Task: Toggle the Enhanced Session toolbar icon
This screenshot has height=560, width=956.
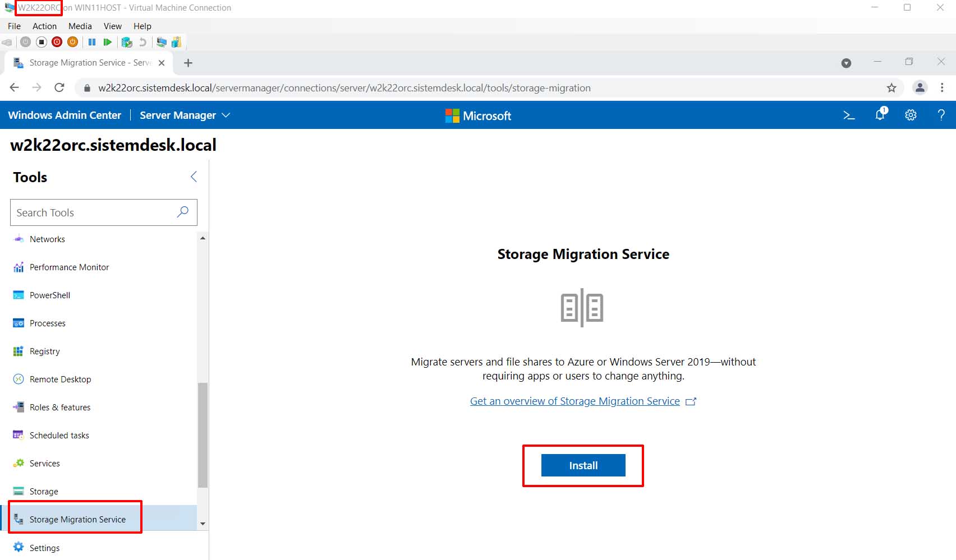Action: coord(162,42)
